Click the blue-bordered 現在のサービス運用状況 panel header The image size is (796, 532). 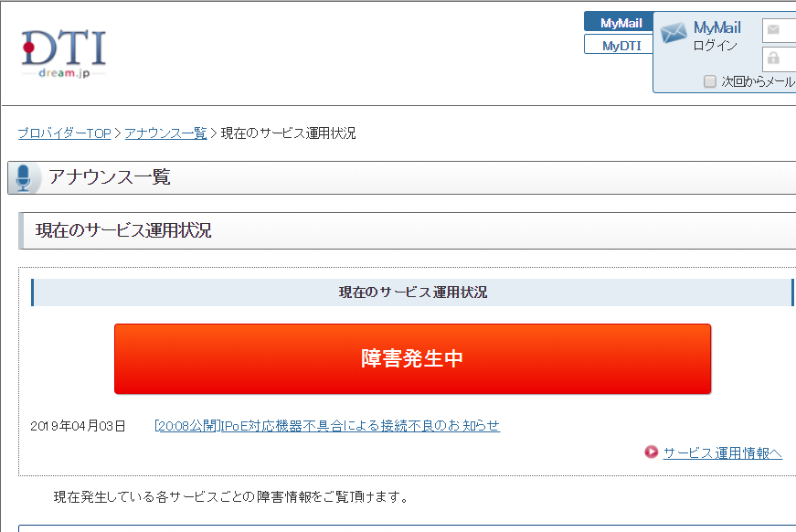point(412,293)
